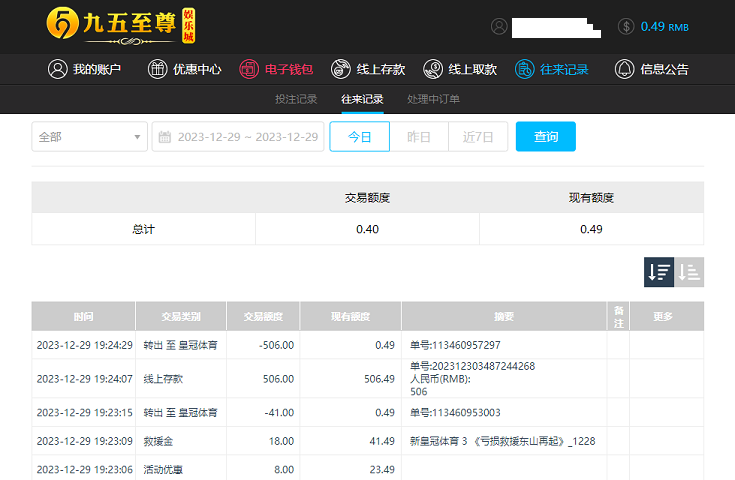Expand the 全部 transaction type dropdown
The image size is (735, 480).
[89, 137]
